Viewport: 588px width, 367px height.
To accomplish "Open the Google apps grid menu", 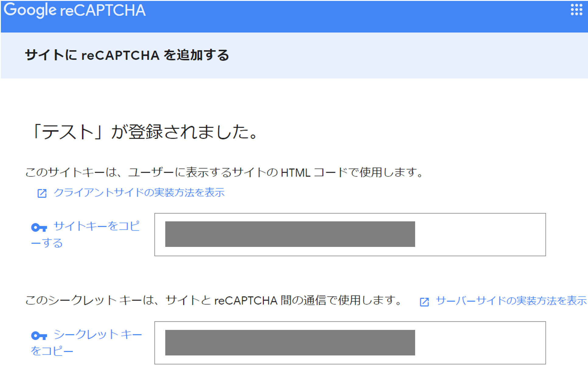I will (x=576, y=10).
